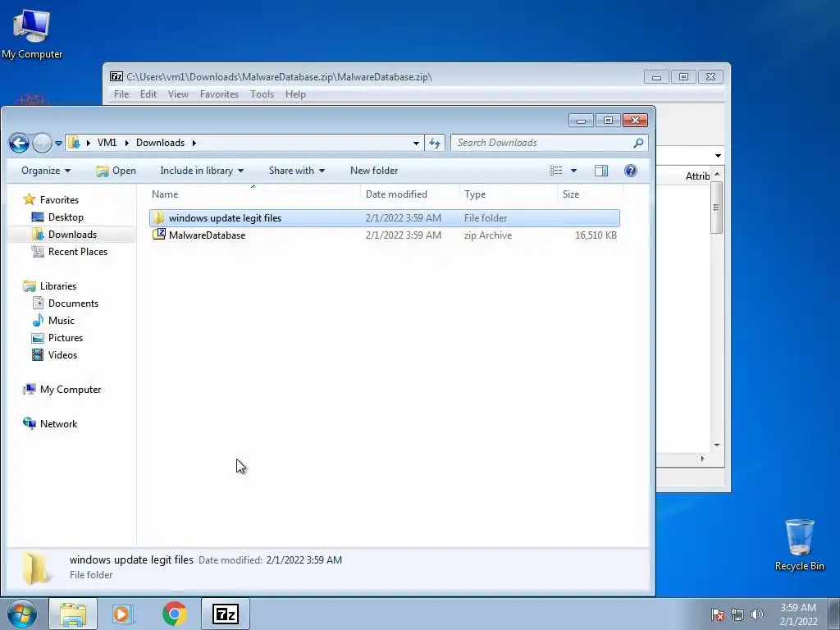Click Libraries in the navigation pane

coord(58,286)
